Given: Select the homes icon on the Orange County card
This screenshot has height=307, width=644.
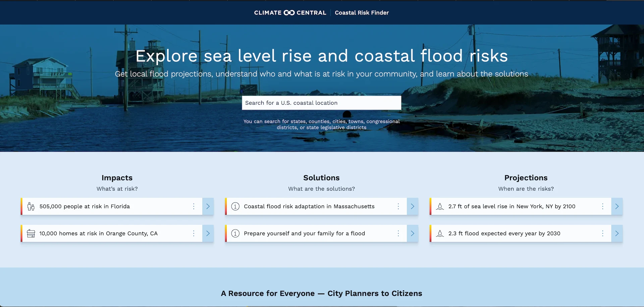Looking at the screenshot, I should [31, 233].
